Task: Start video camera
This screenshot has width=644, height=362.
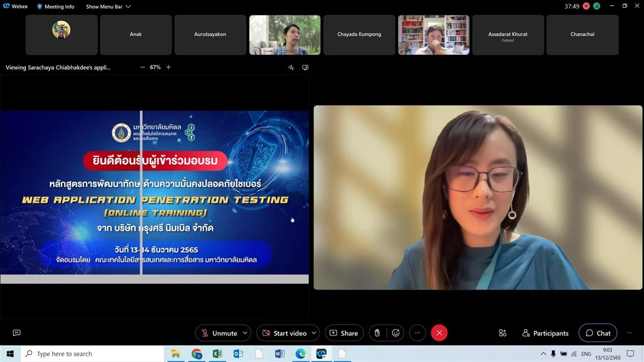Action: 284,333
